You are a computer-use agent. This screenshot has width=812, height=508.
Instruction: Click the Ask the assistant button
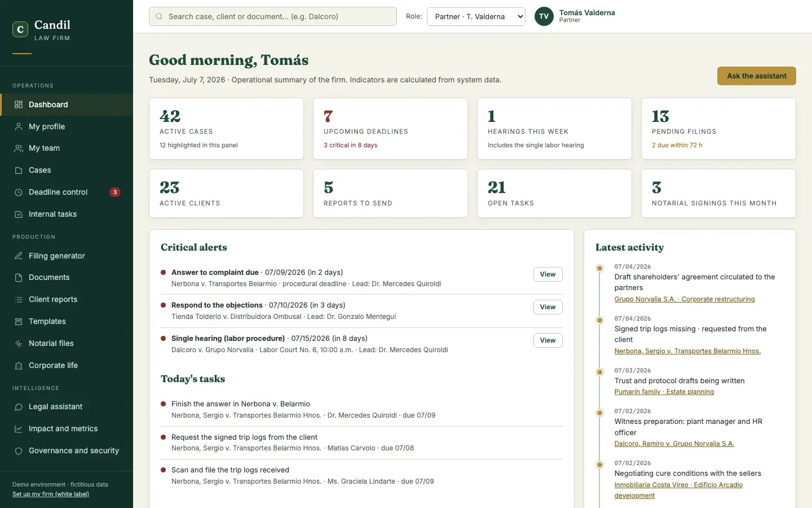(x=756, y=76)
